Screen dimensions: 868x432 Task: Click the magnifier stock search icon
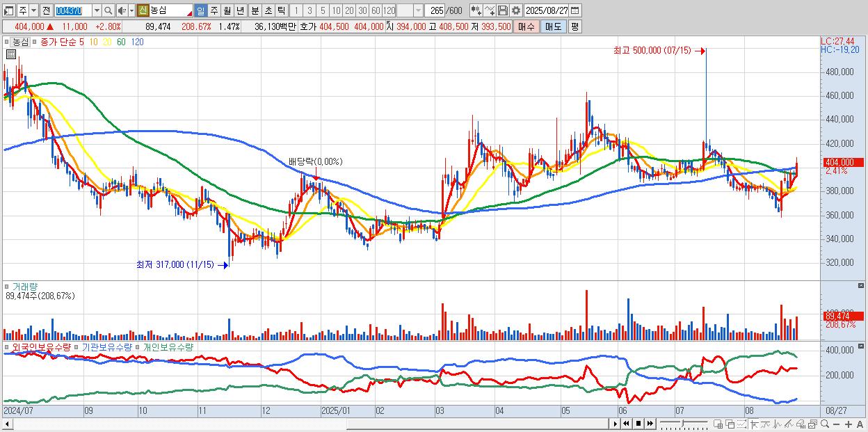(x=108, y=10)
